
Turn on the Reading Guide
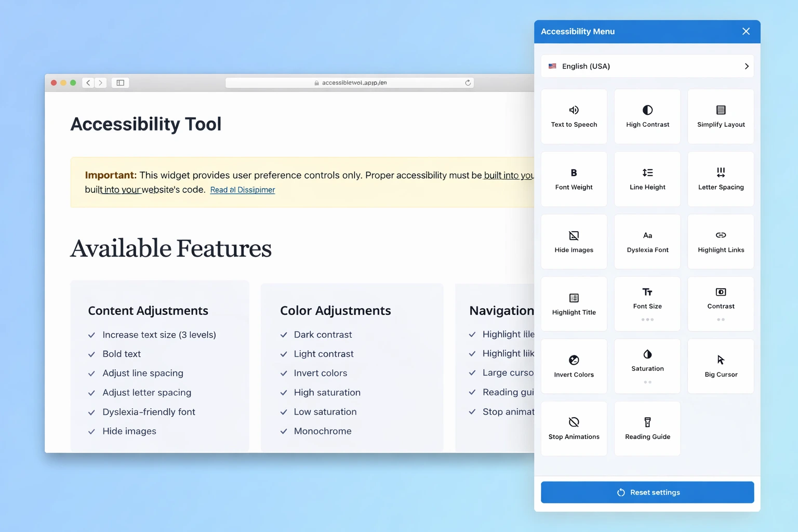647,429
